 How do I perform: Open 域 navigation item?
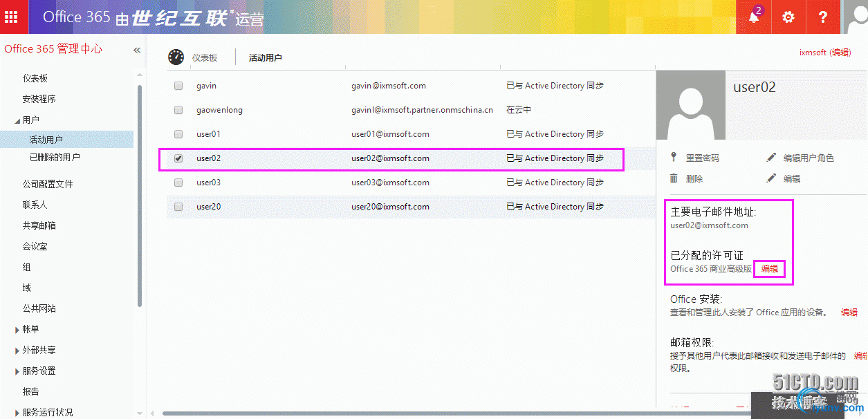point(27,288)
